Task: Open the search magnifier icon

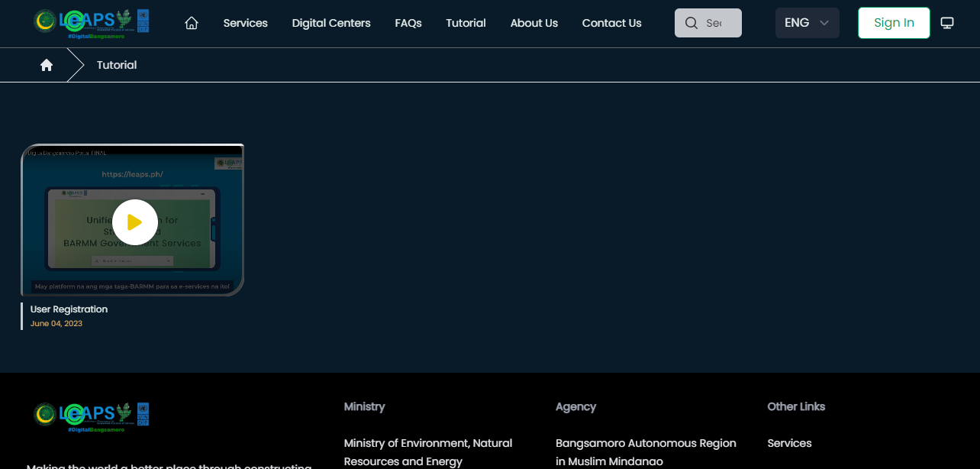Action: (691, 23)
